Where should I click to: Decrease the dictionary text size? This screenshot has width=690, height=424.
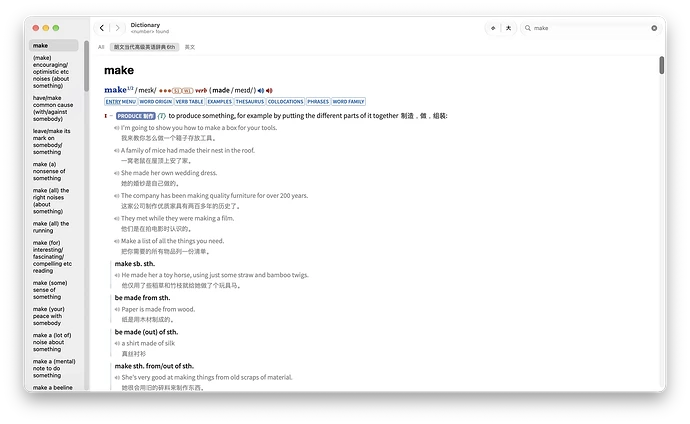click(493, 28)
